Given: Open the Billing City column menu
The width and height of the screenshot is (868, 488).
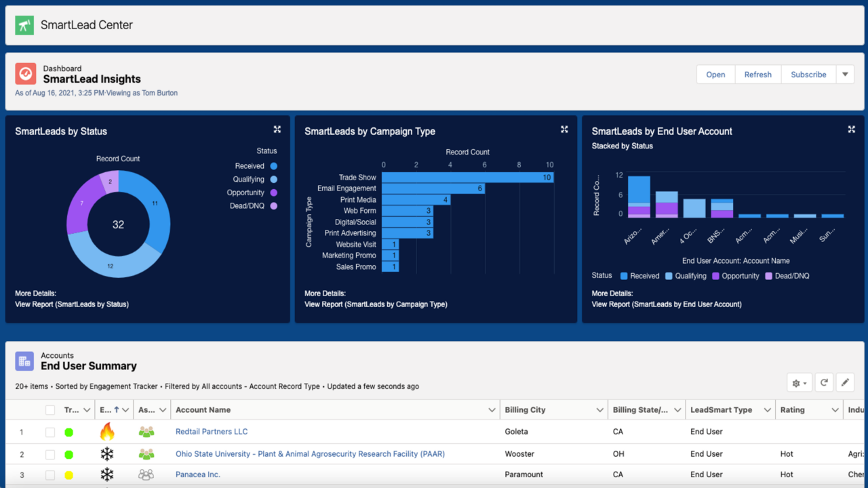Looking at the screenshot, I should 600,410.
